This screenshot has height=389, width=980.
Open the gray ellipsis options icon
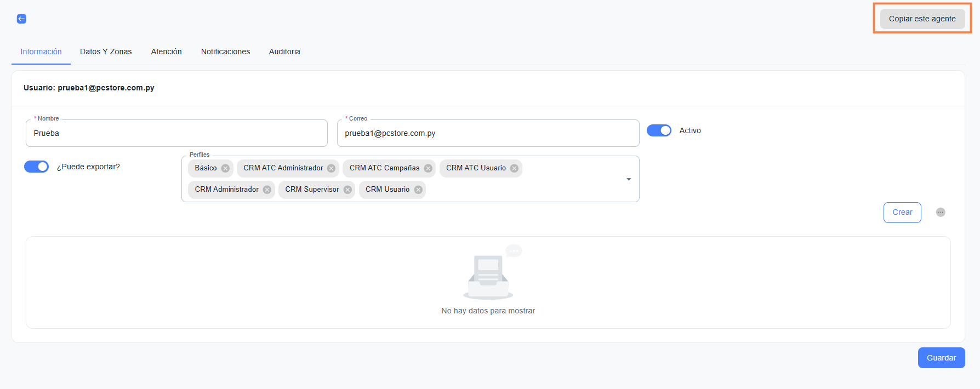click(941, 212)
